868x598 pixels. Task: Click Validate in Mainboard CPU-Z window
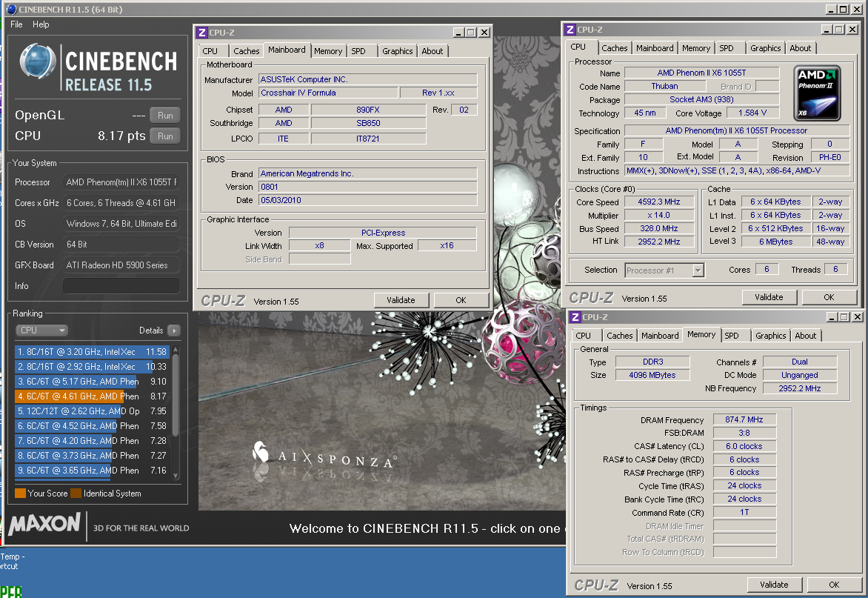[x=401, y=300]
